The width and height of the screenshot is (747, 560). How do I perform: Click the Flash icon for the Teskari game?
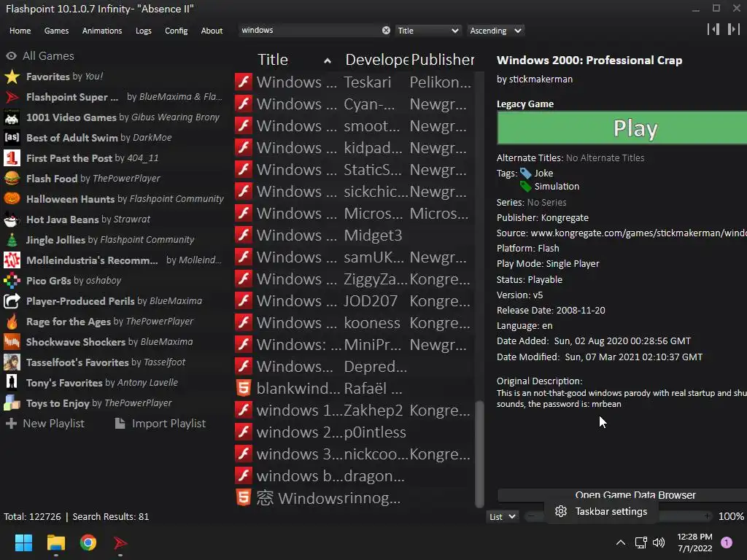[244, 82]
